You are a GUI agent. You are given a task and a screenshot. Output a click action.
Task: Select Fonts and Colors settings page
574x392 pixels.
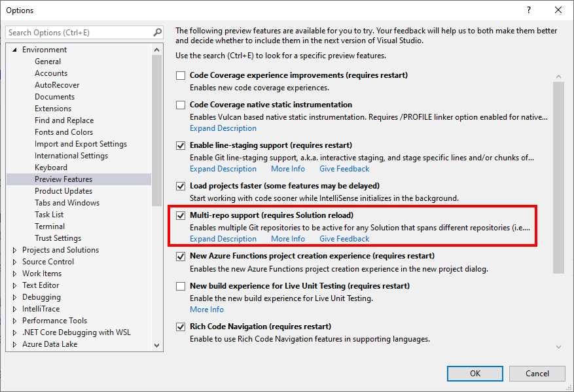tap(63, 132)
